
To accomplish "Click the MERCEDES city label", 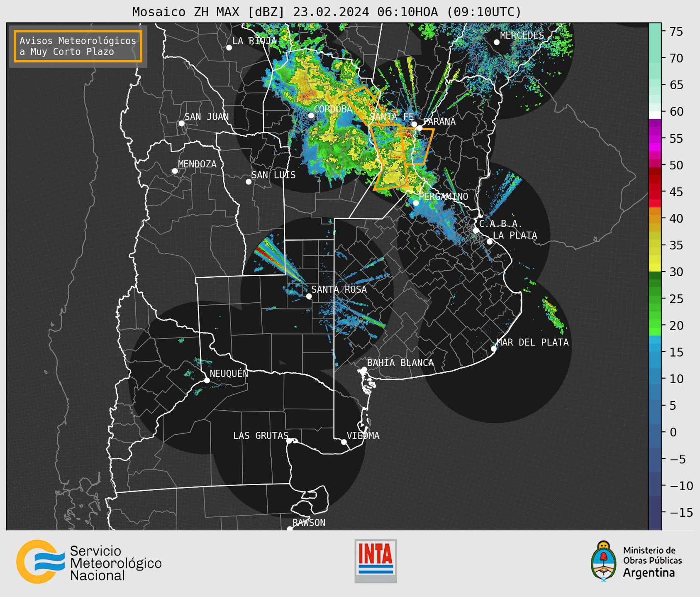I will coord(522,36).
